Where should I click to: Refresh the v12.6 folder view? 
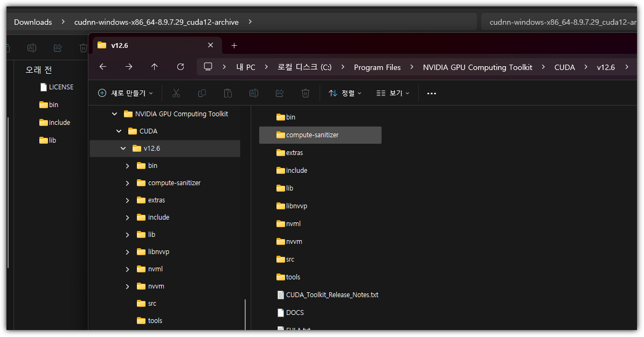pos(181,67)
